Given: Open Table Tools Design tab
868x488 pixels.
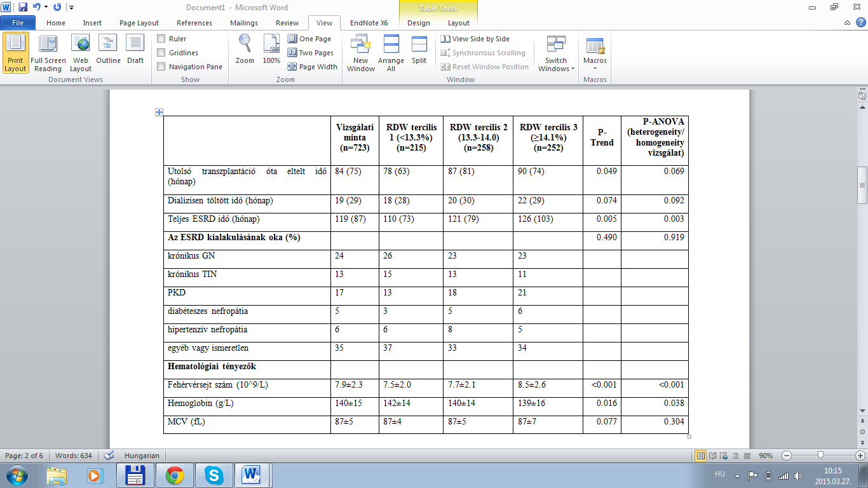Looking at the screenshot, I should [419, 23].
